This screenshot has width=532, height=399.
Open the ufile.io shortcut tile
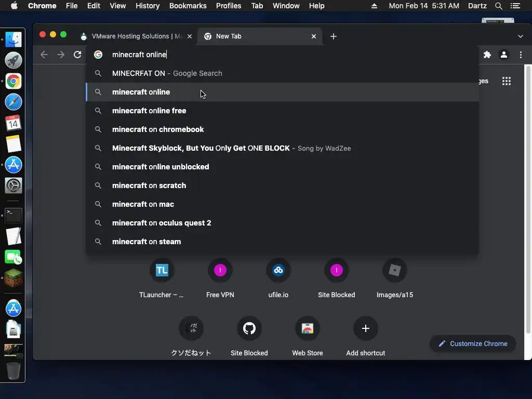click(x=278, y=278)
